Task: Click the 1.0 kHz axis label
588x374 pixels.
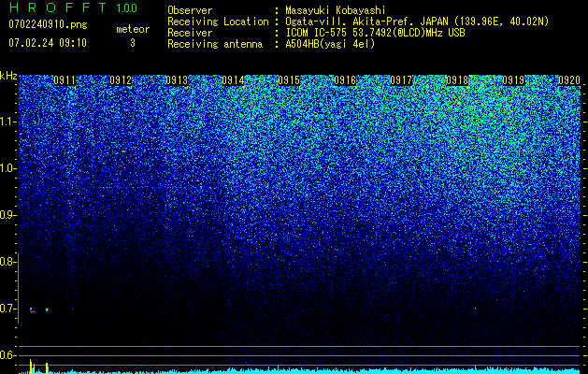Action: (8, 168)
